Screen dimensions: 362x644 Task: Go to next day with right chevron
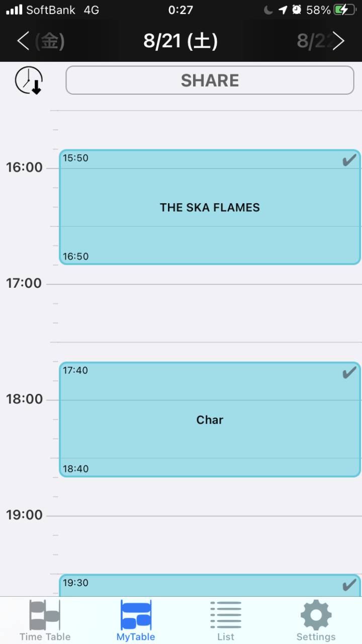[x=339, y=41]
